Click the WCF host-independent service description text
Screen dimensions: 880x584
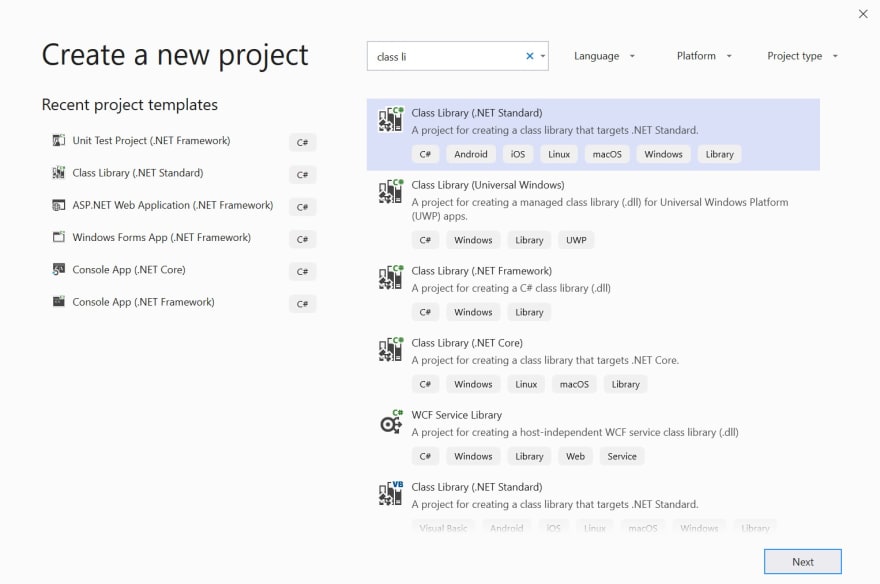click(575, 433)
